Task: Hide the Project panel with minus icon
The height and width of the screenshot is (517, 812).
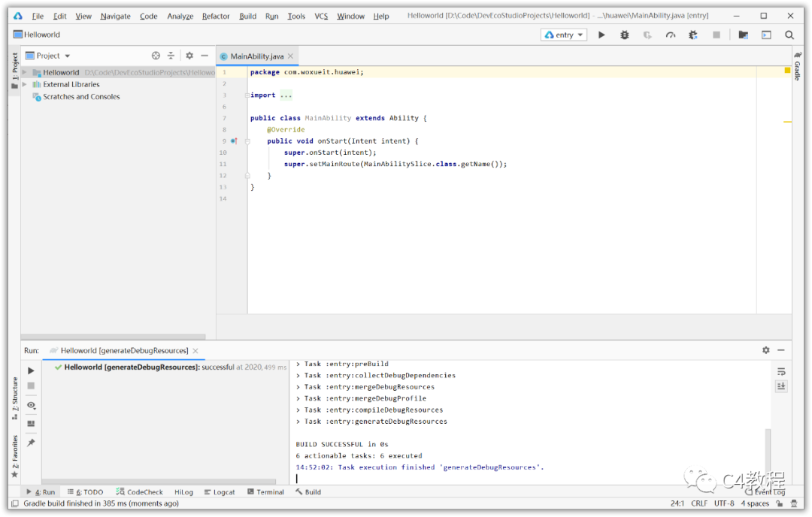Action: pyautogui.click(x=205, y=56)
